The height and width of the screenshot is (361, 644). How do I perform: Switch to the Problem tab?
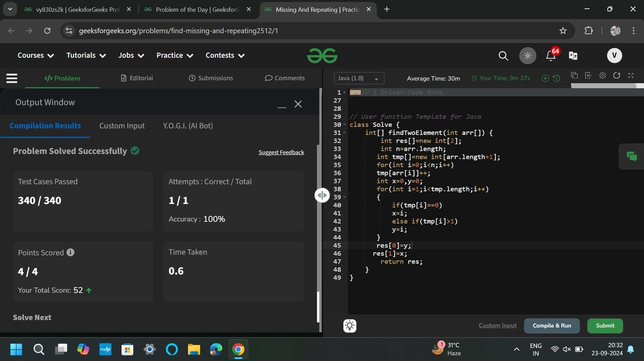tap(62, 78)
